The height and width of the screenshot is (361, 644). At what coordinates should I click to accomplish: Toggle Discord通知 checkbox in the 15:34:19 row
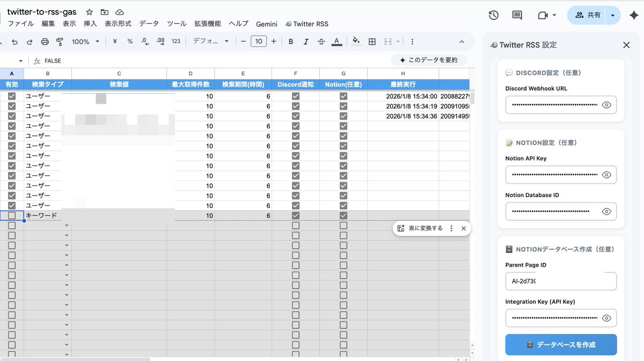pyautogui.click(x=295, y=106)
